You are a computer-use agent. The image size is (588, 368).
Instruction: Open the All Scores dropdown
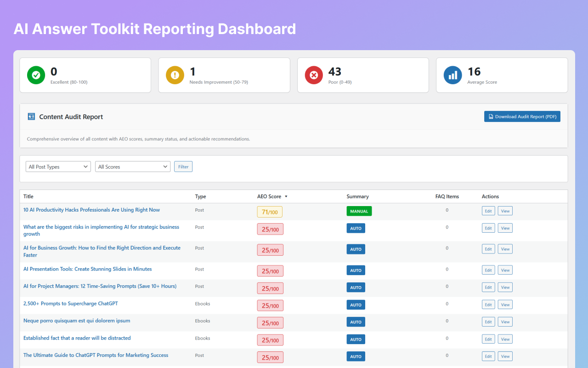coord(132,166)
